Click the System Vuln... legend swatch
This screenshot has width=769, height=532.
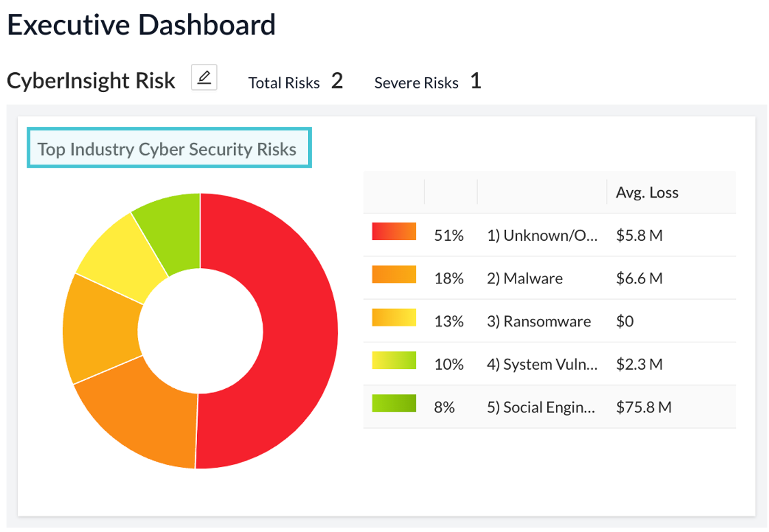[394, 361]
